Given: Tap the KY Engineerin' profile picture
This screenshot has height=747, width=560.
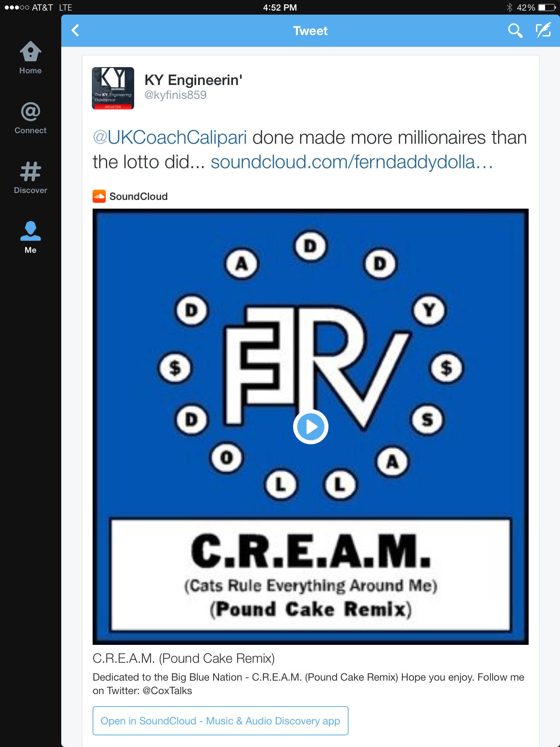Looking at the screenshot, I should [x=113, y=88].
